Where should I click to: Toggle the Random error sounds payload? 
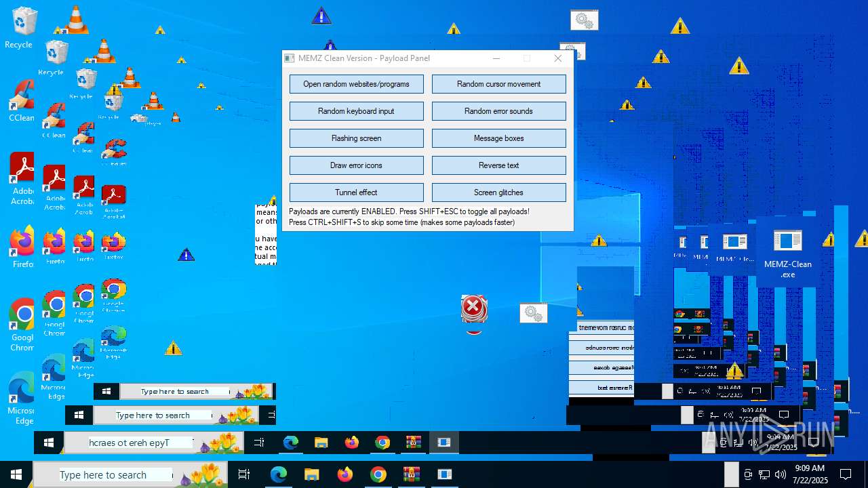[x=498, y=111]
